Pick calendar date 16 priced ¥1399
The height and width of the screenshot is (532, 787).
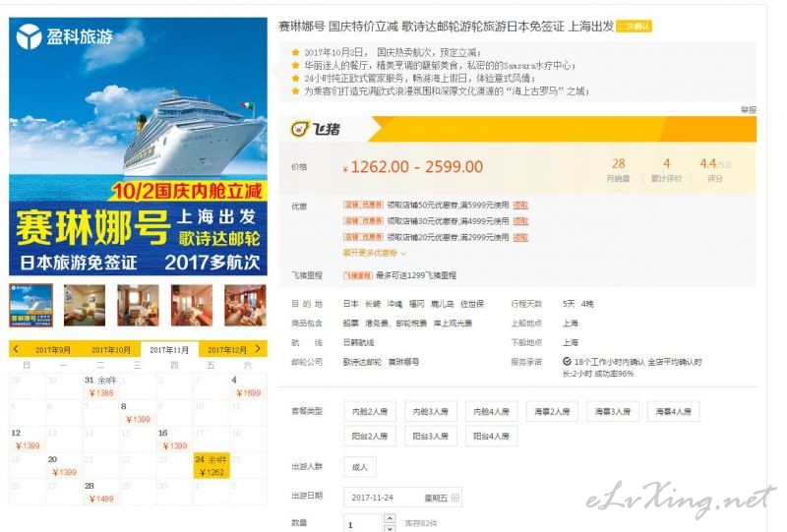point(175,440)
